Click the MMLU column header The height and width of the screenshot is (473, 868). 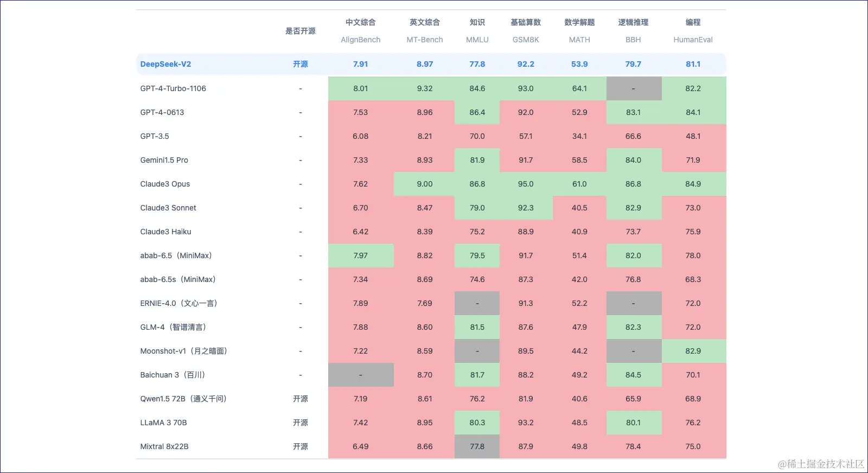pyautogui.click(x=477, y=40)
